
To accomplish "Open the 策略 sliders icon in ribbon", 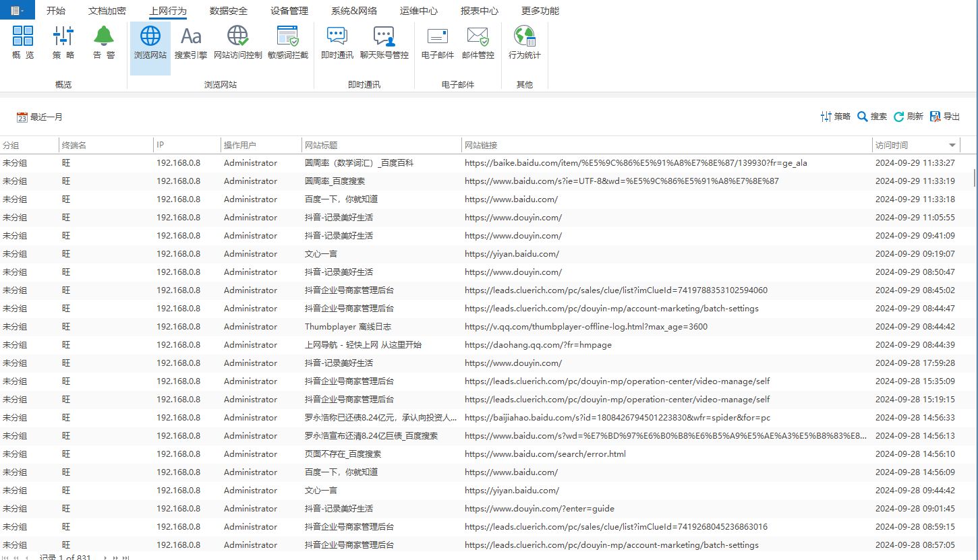I will pyautogui.click(x=63, y=42).
